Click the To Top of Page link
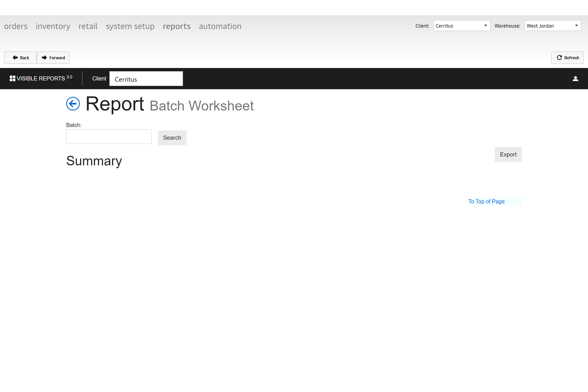This screenshot has width=588, height=392. click(x=487, y=201)
